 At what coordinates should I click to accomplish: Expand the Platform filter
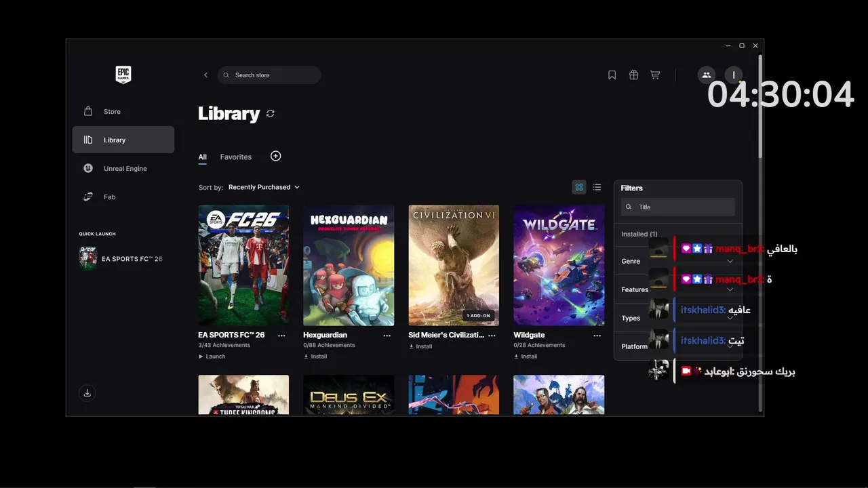(x=678, y=346)
